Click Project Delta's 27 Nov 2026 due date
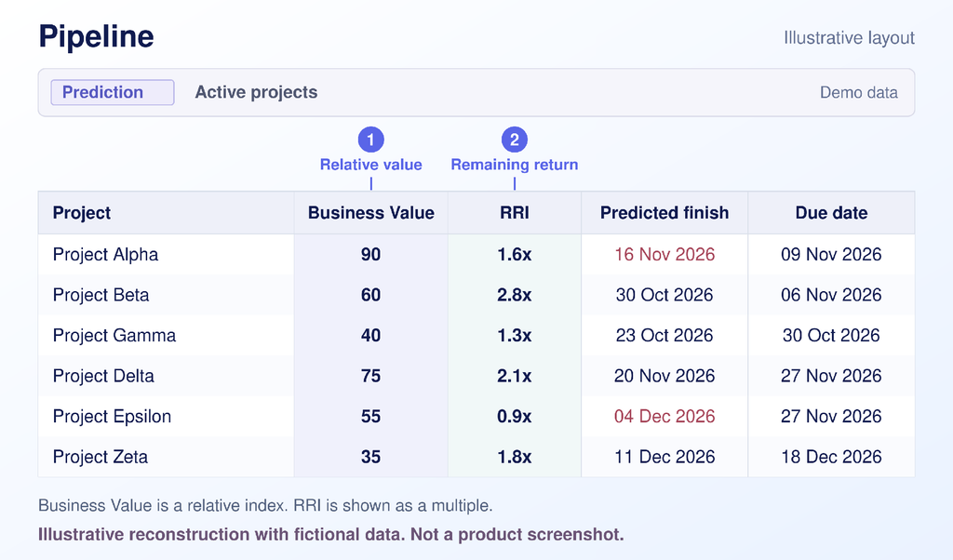953x560 pixels. (x=831, y=376)
